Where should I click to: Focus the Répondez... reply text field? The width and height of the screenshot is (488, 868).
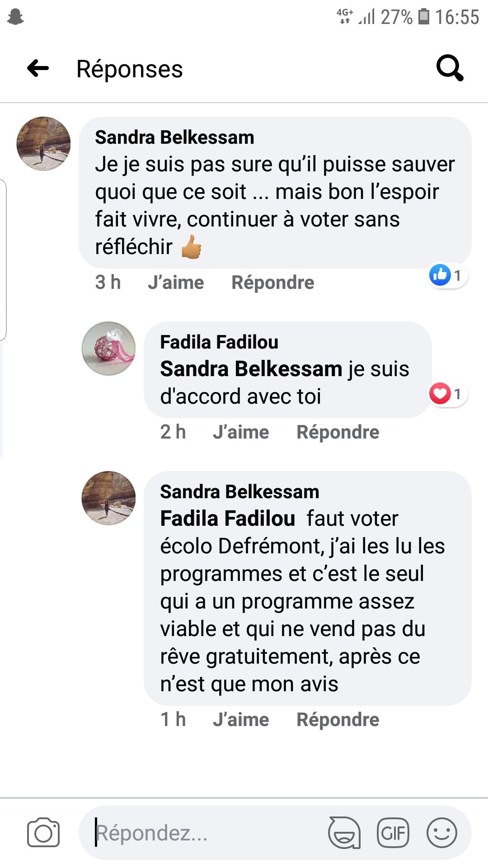coord(203,833)
